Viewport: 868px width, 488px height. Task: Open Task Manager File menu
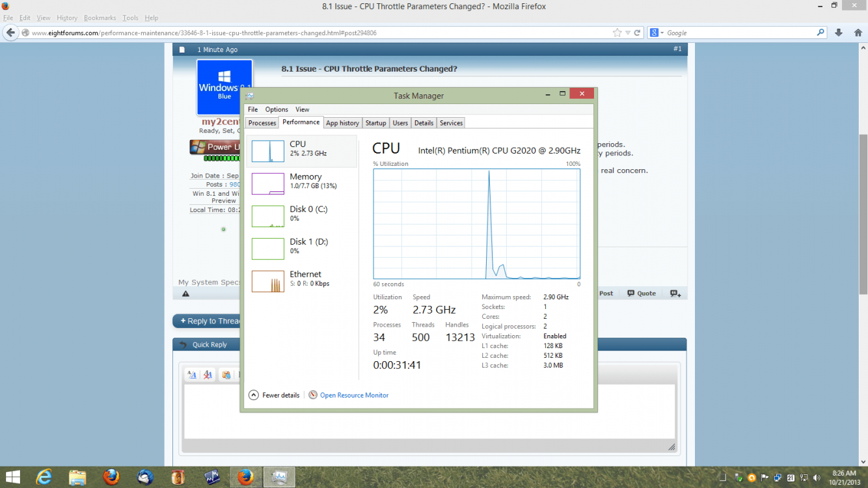pyautogui.click(x=252, y=109)
